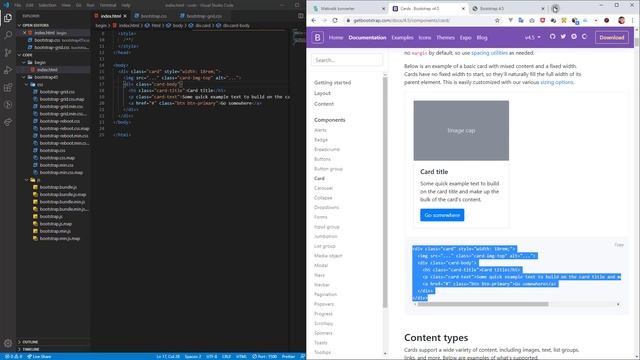The height and width of the screenshot is (360, 640).
Task: Open the Run and Debug view icon
Action: pos(8,70)
